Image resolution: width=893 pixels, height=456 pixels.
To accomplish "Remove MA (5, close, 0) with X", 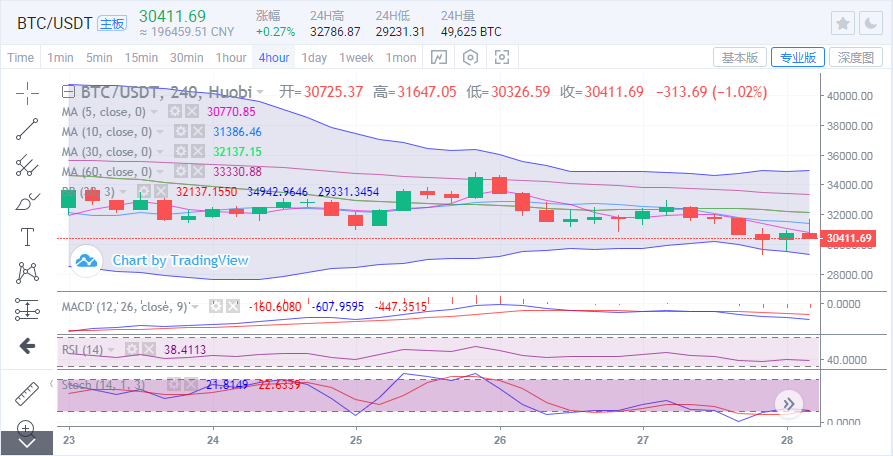I will [191, 112].
